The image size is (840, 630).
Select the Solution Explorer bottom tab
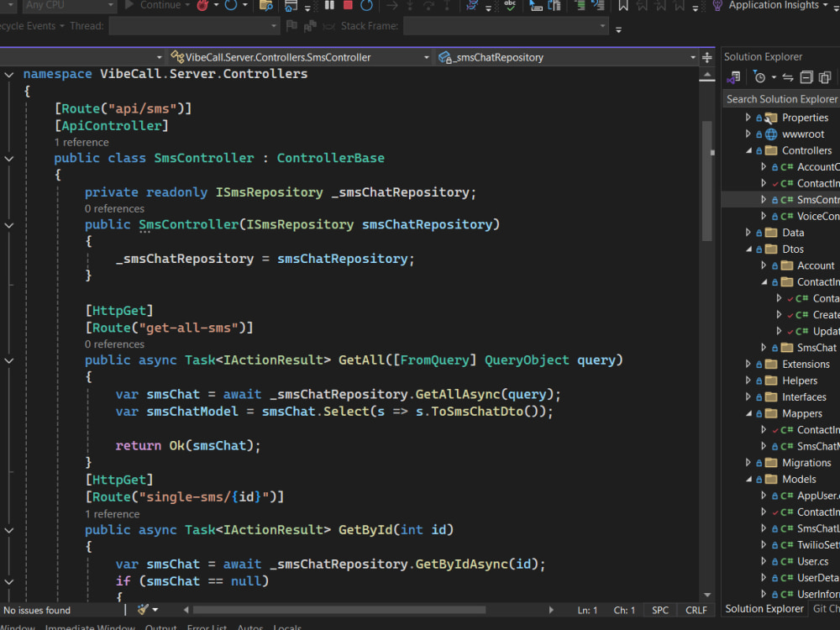click(x=764, y=609)
